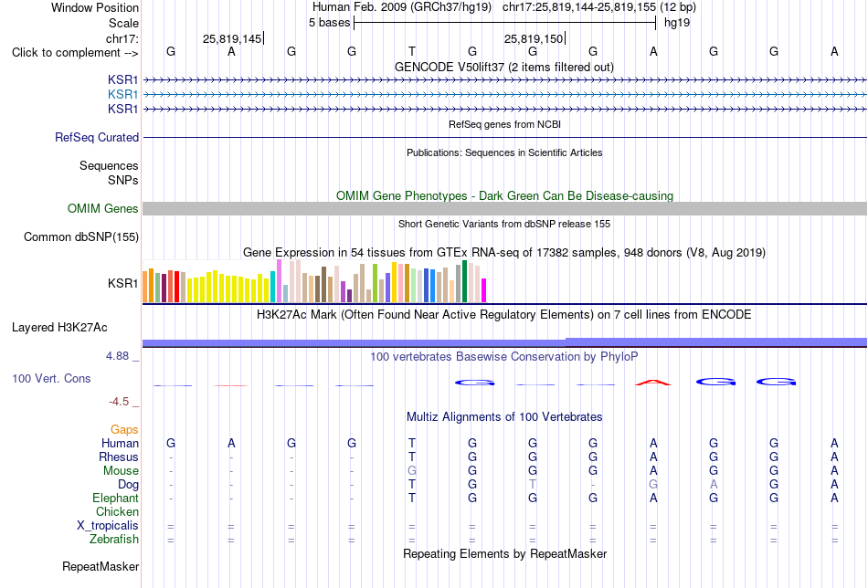This screenshot has width=868, height=588.
Task: Select the 'Chicken' species label
Action: 117,511
